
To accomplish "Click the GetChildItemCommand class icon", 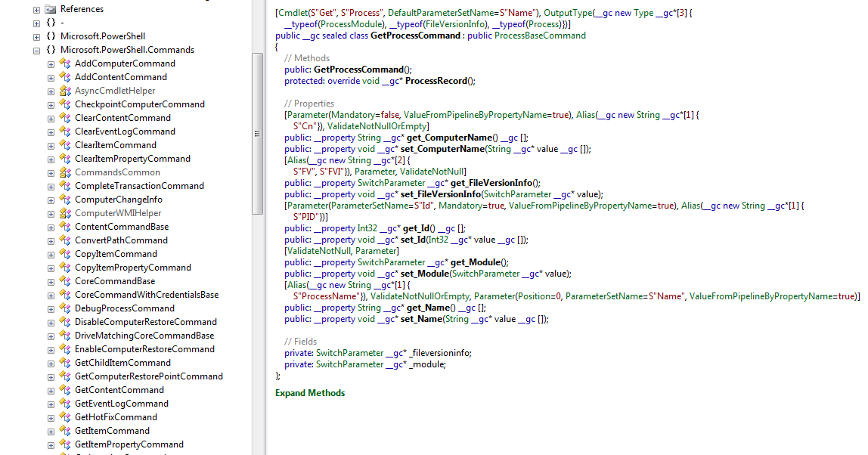I will (65, 363).
